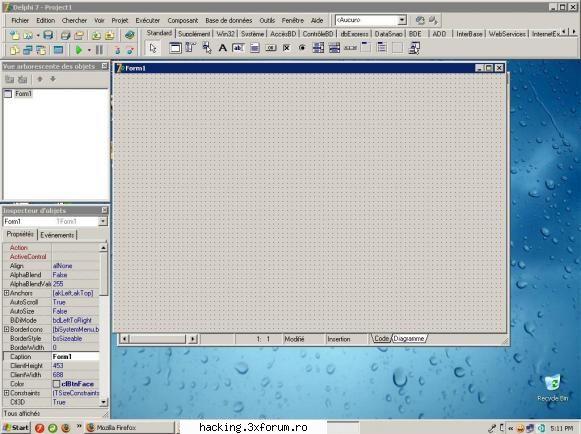The image size is (581, 434).
Task: Run the project with the green arrow
Action: click(x=79, y=50)
